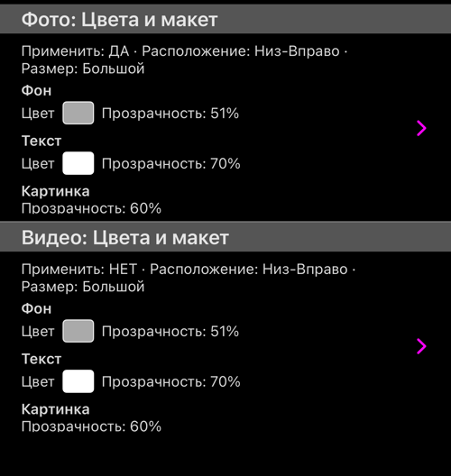Select video background gray color swatch
This screenshot has height=476, width=451.
pyautogui.click(x=78, y=331)
